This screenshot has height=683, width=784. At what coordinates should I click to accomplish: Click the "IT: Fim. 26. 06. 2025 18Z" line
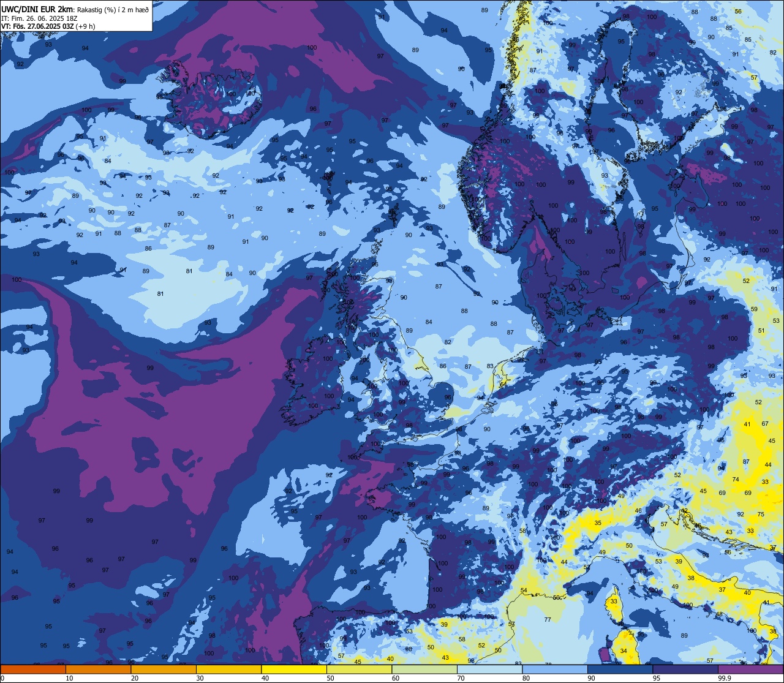(39, 18)
